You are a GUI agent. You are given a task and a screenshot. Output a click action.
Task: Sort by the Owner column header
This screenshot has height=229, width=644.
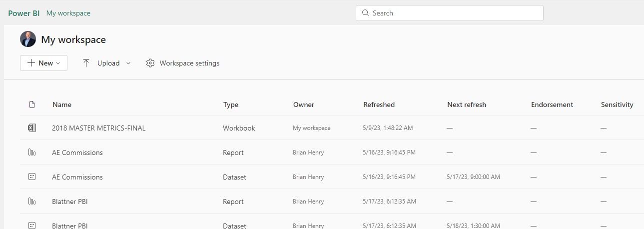(x=304, y=104)
